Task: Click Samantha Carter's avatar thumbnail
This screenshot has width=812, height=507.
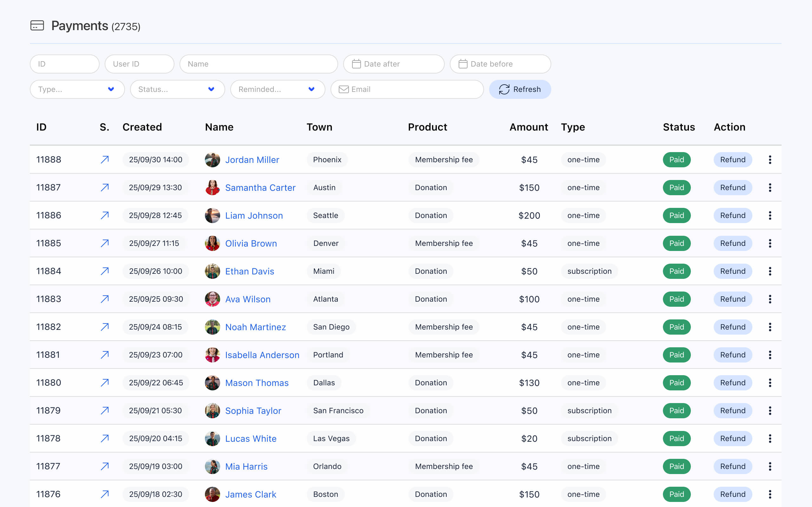Action: click(212, 188)
